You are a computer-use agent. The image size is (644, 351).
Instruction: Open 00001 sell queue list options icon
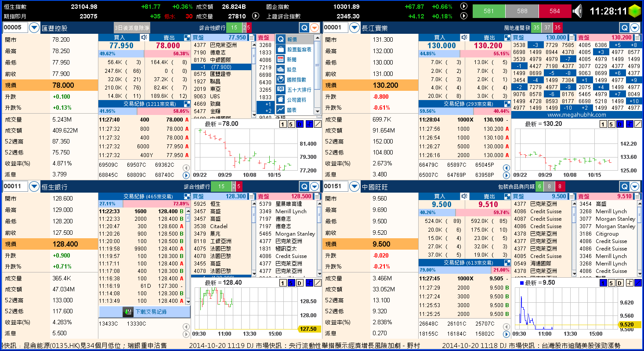click(x=637, y=37)
